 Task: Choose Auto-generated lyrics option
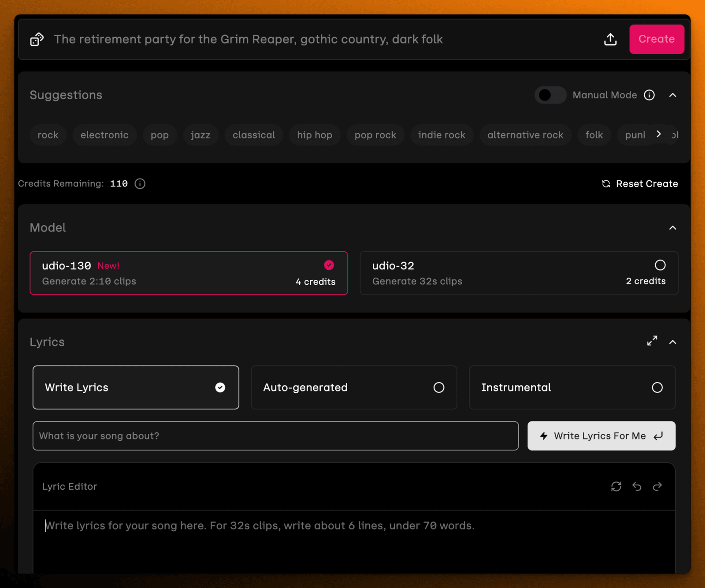pos(354,387)
